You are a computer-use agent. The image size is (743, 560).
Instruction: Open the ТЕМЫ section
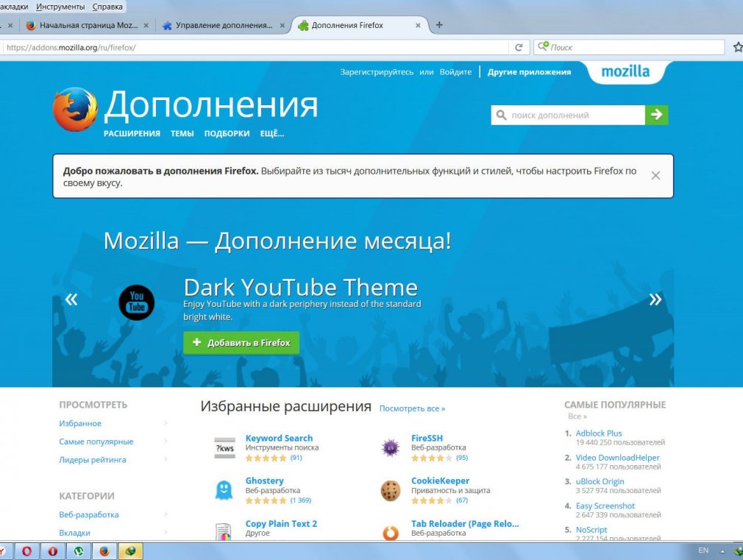pos(182,134)
